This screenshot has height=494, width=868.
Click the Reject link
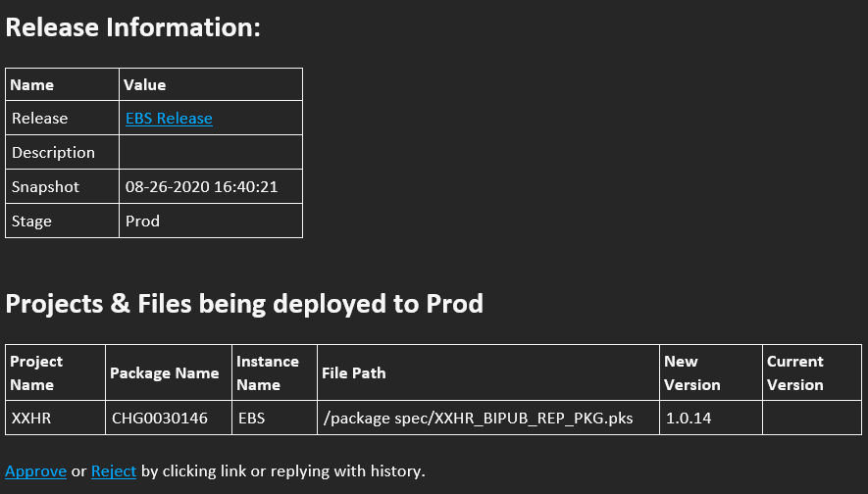(114, 470)
